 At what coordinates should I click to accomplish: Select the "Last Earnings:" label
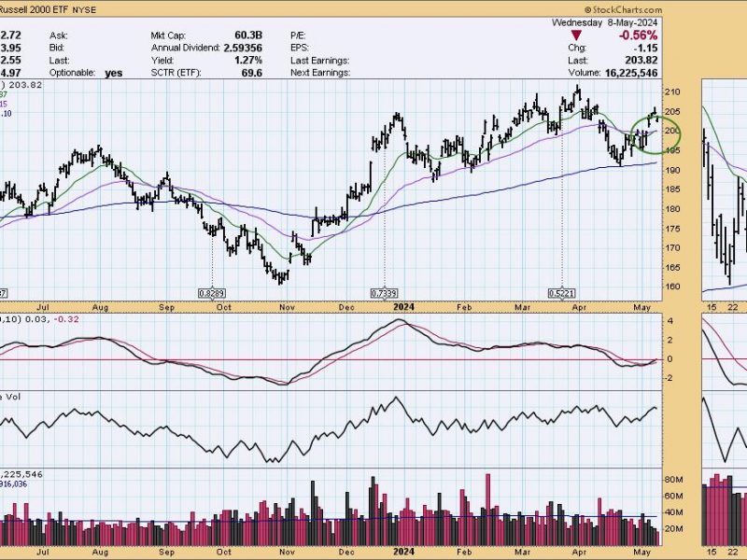point(319,61)
